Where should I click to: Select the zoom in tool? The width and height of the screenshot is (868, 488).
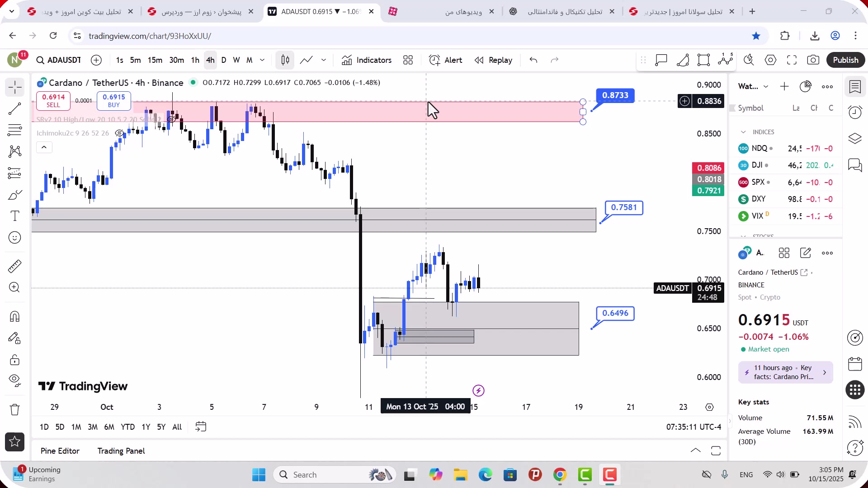[x=14, y=288]
